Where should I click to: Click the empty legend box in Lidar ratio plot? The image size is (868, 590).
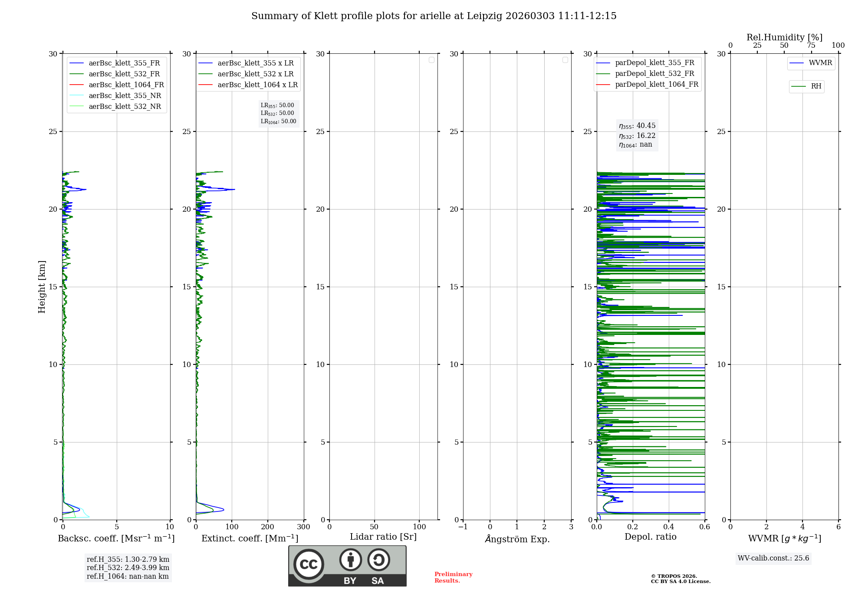tap(431, 60)
